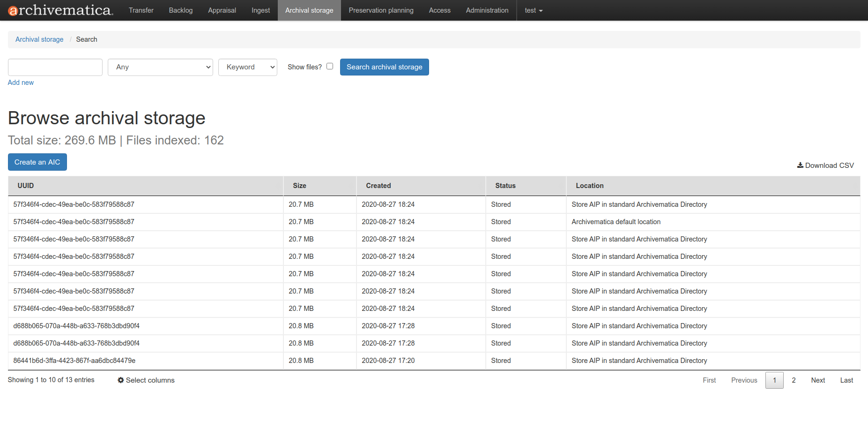Switch to the Transfer tab
The height and width of the screenshot is (445, 868).
pyautogui.click(x=141, y=10)
